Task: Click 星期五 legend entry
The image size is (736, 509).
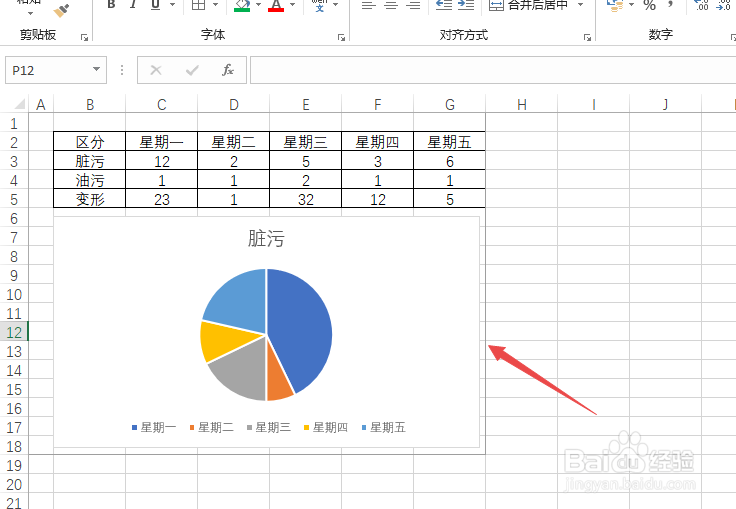Action: point(383,427)
